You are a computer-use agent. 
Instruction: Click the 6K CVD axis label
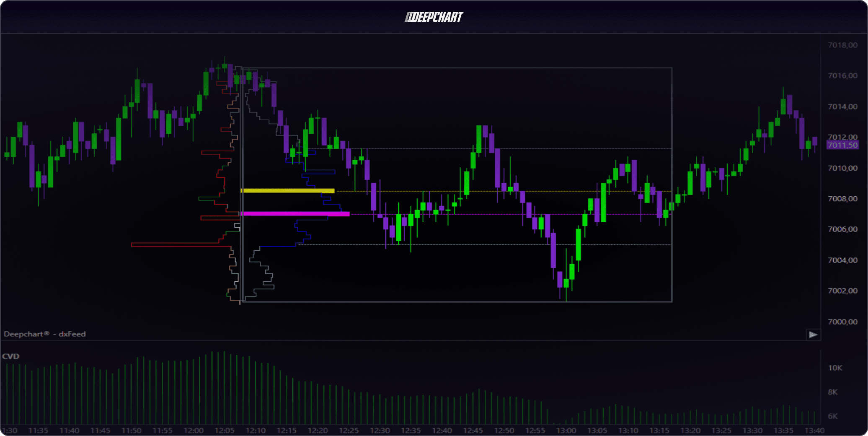click(x=833, y=416)
